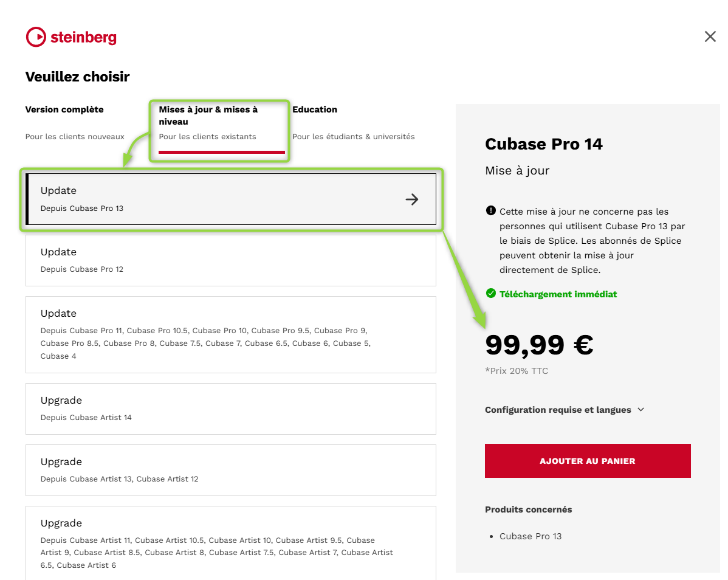Expand Configuration requise et langues chevron

pos(640,410)
